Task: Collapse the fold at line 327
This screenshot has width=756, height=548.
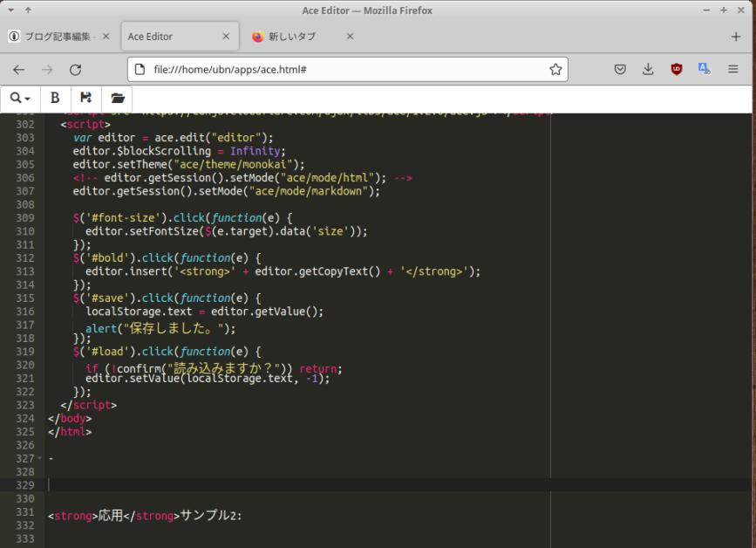Action: 39,458
